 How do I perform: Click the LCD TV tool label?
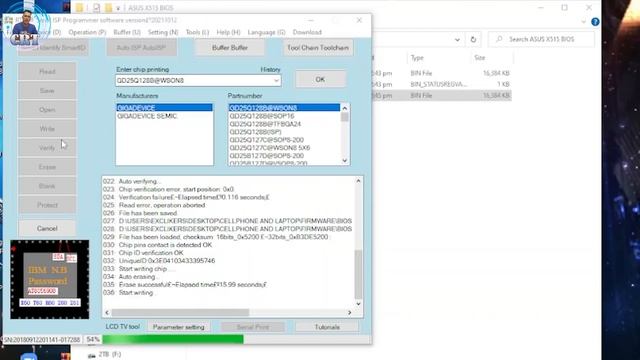click(122, 327)
